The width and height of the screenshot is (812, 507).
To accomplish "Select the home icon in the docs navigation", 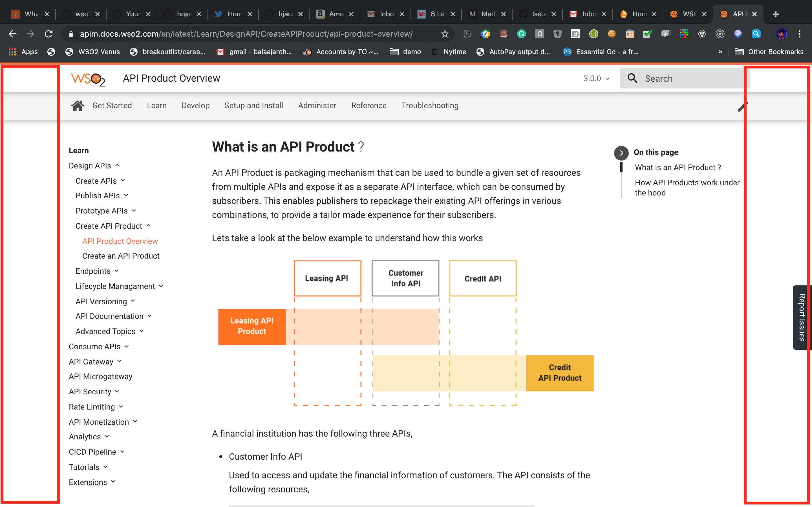I will click(x=78, y=105).
